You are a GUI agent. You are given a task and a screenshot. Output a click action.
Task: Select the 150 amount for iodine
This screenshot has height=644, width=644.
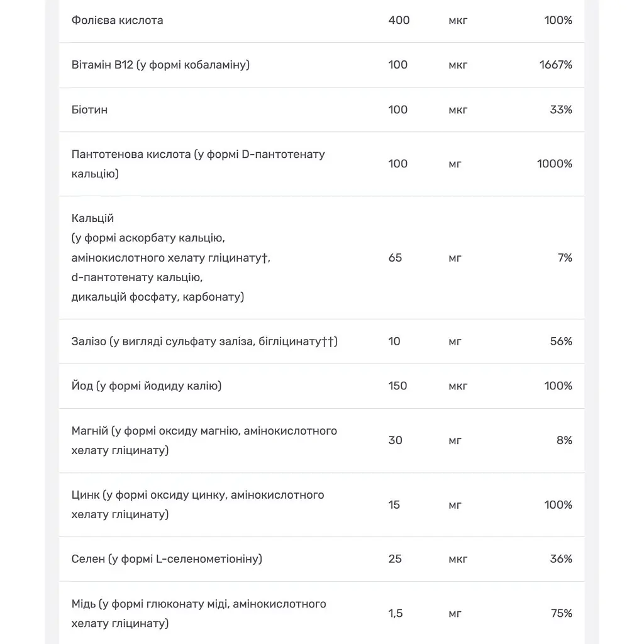[397, 386]
